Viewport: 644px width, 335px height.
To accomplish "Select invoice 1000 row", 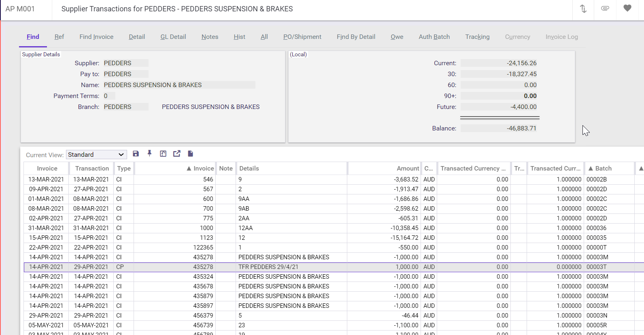I will 334,228.
